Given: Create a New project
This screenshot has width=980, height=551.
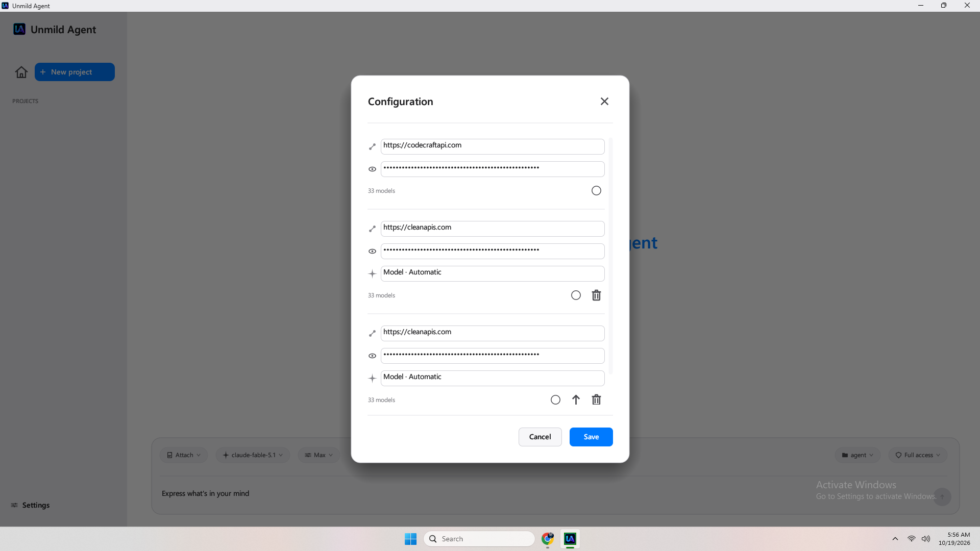Looking at the screenshot, I should 75,72.
